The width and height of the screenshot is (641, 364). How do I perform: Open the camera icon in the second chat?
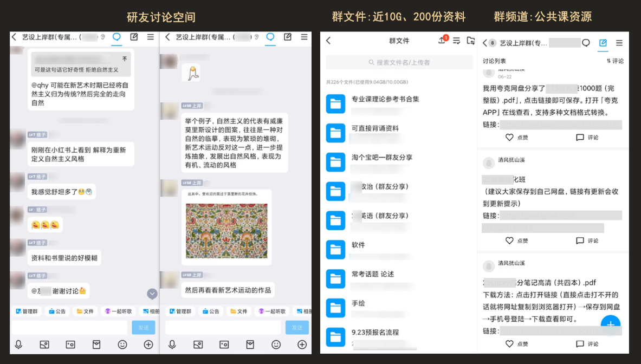click(x=224, y=345)
